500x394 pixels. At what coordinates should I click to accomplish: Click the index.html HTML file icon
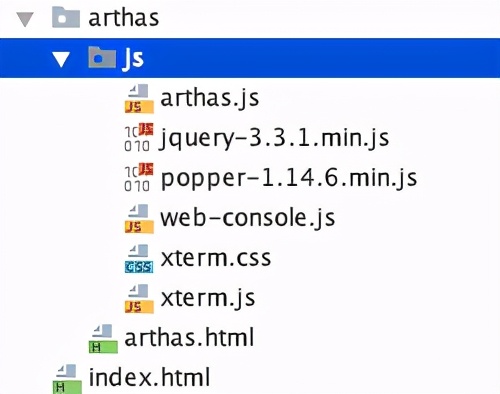tap(67, 379)
